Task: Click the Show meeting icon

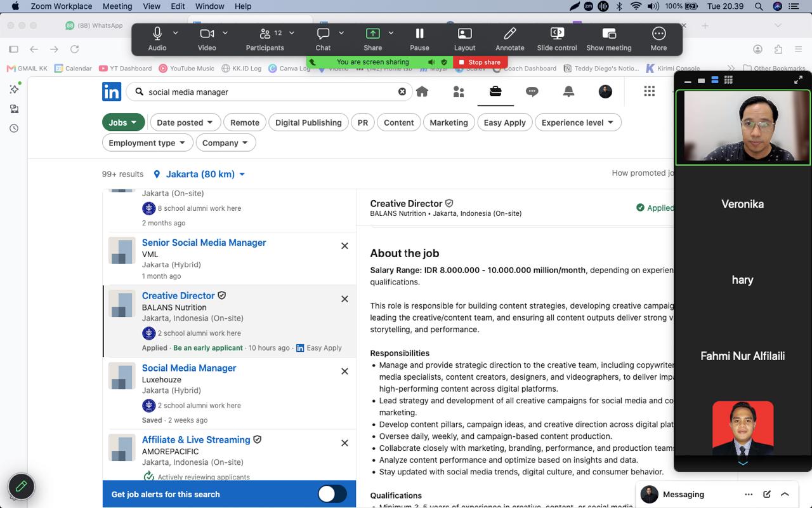Action: pyautogui.click(x=609, y=34)
